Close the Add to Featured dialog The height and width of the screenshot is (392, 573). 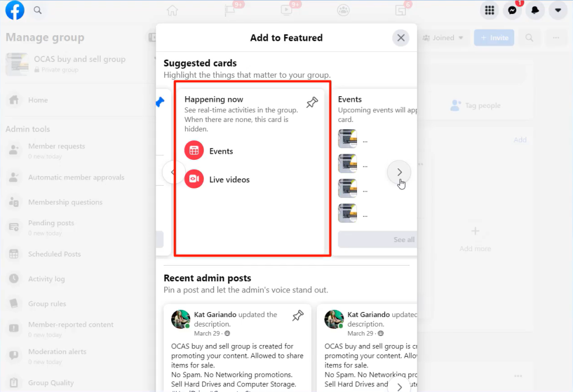[401, 38]
